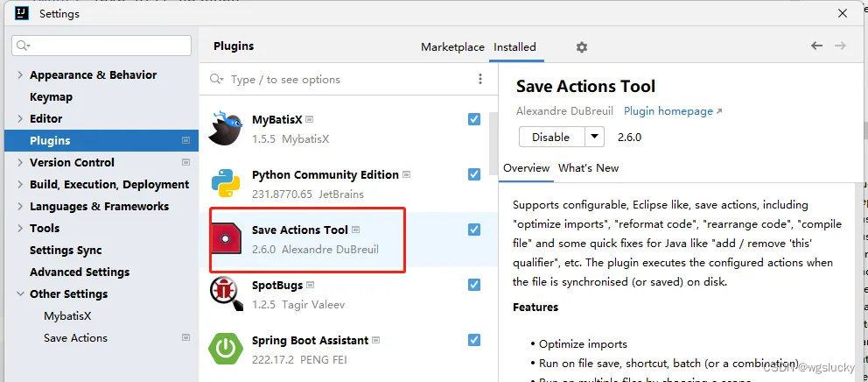Image resolution: width=868 pixels, height=382 pixels.
Task: Click the project-level icon beside Save Actions
Action: [186, 337]
